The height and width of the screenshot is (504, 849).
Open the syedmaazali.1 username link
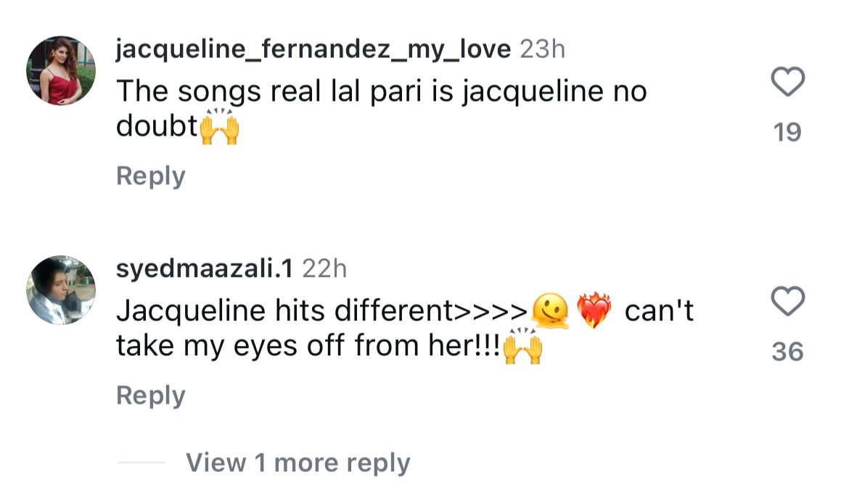(x=204, y=268)
